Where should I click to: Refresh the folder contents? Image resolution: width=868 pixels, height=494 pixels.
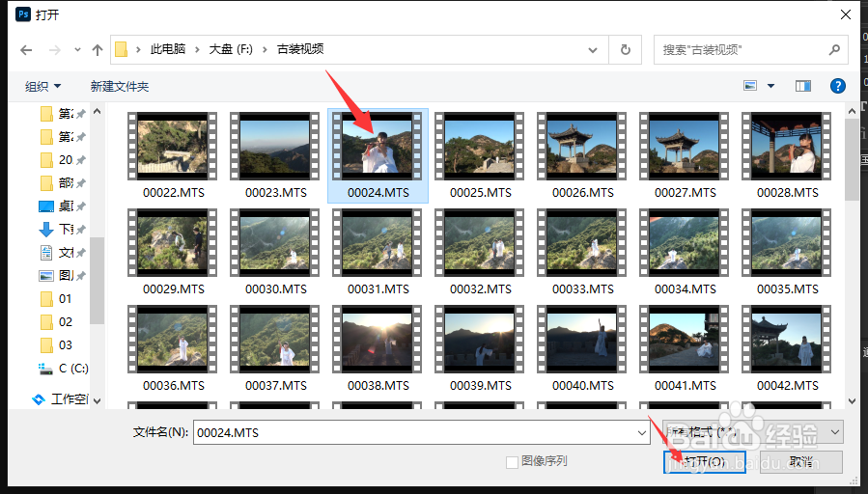(x=626, y=50)
